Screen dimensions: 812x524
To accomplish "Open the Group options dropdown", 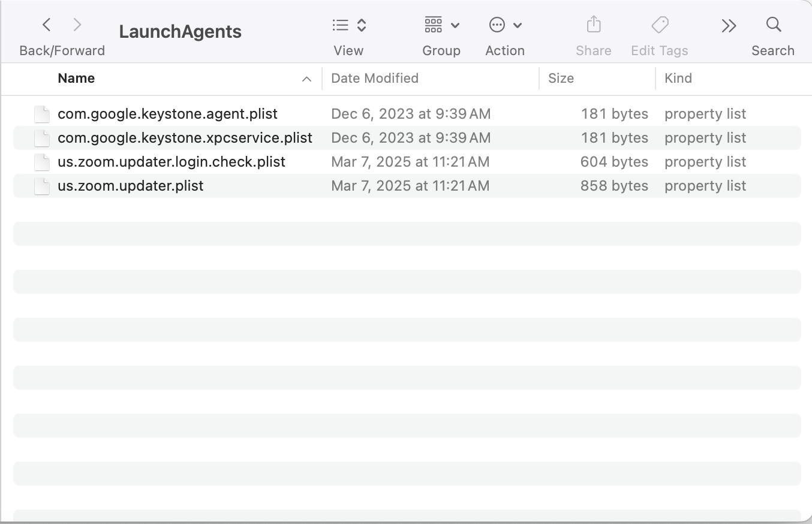I will click(x=441, y=25).
